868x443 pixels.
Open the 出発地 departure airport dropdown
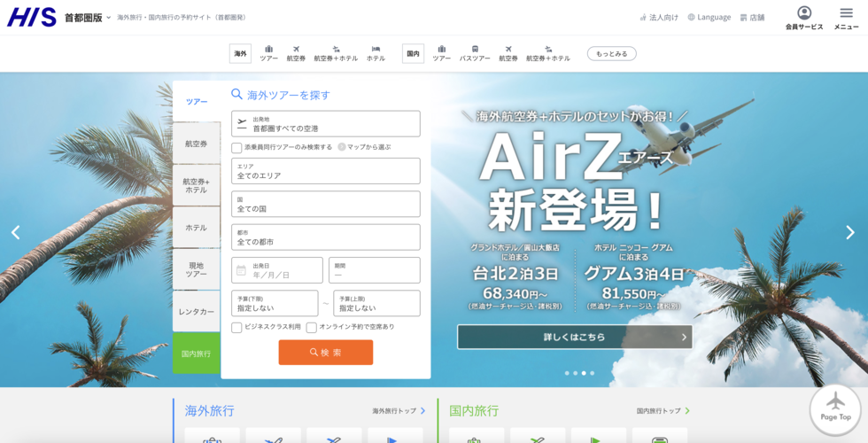(x=326, y=123)
